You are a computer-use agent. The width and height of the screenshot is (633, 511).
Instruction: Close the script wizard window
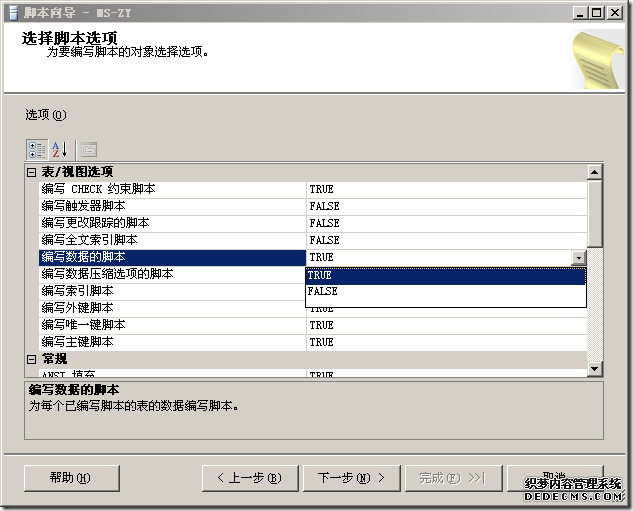click(619, 12)
